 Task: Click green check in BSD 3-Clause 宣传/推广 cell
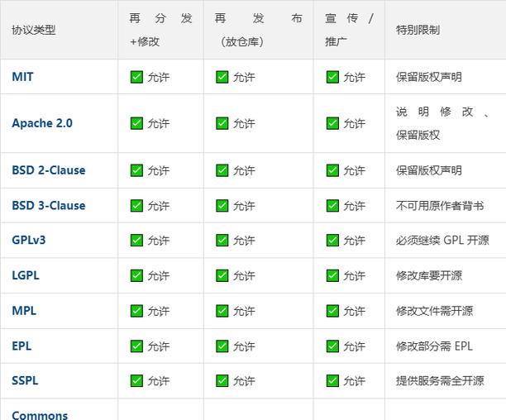(332, 206)
